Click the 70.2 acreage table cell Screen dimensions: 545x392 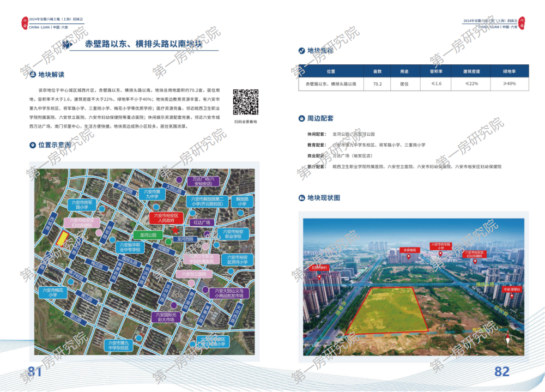377,84
